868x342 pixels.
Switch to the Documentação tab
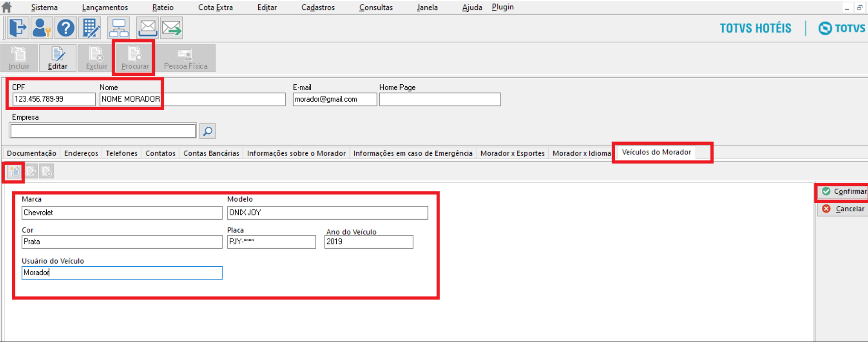pos(32,153)
